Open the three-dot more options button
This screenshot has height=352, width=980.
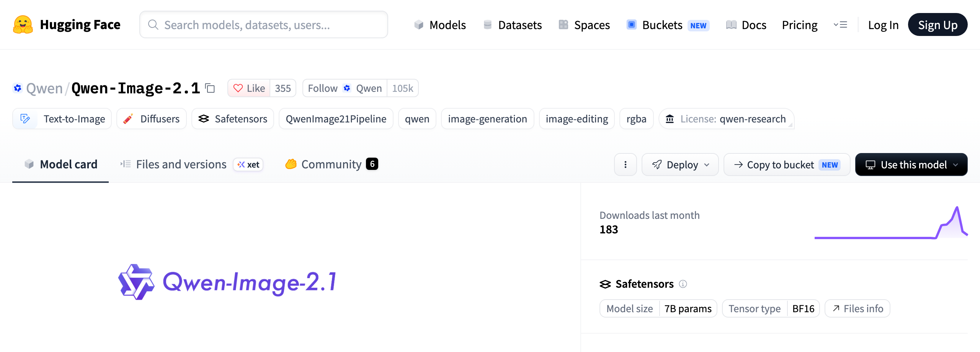pyautogui.click(x=626, y=165)
